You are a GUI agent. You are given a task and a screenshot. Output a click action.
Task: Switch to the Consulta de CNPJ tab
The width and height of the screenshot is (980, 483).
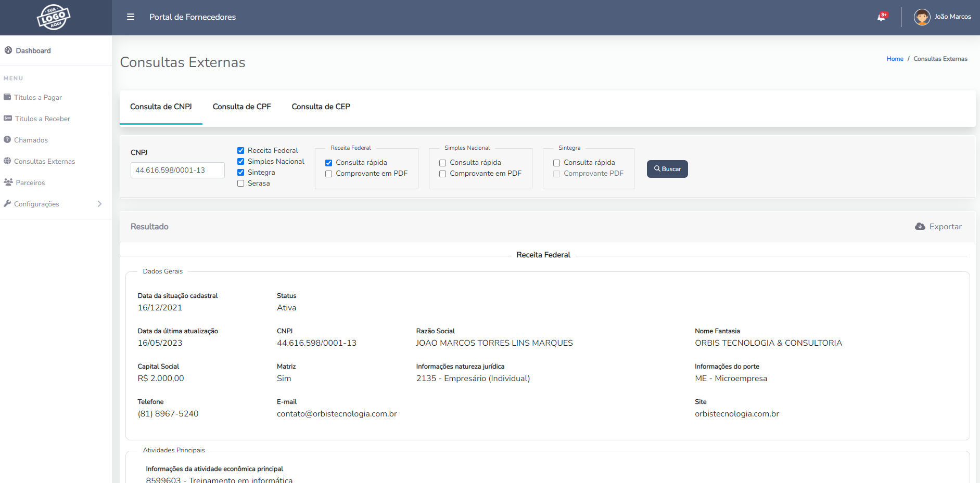point(161,107)
